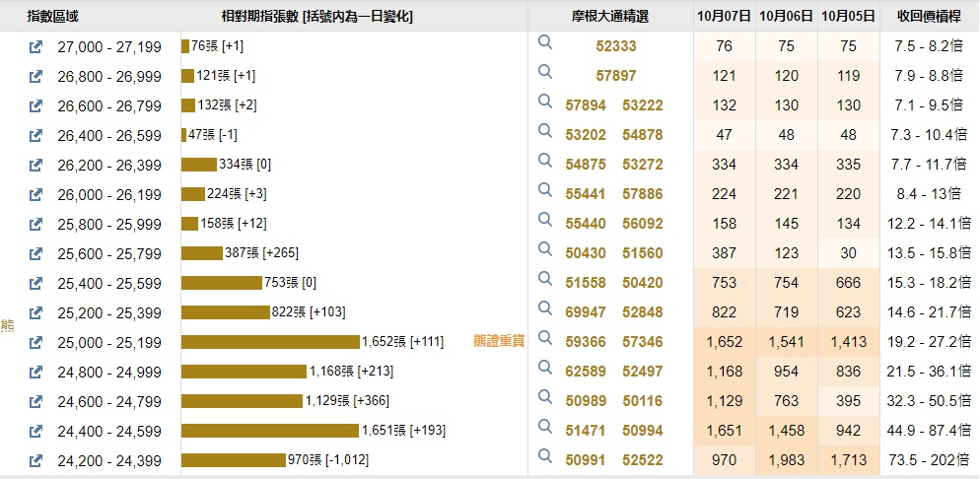The width and height of the screenshot is (980, 479).
Task: Click magnifier icon beside warrant 52333
Action: pos(545,44)
